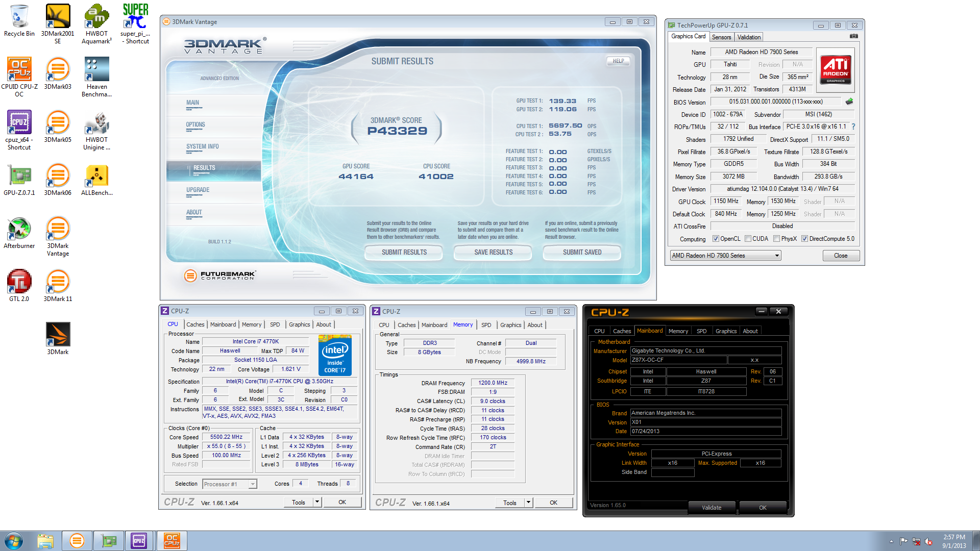Viewport: 980px width, 551px height.
Task: Switch to 3DMark Vantage taskbar button
Action: click(x=77, y=541)
